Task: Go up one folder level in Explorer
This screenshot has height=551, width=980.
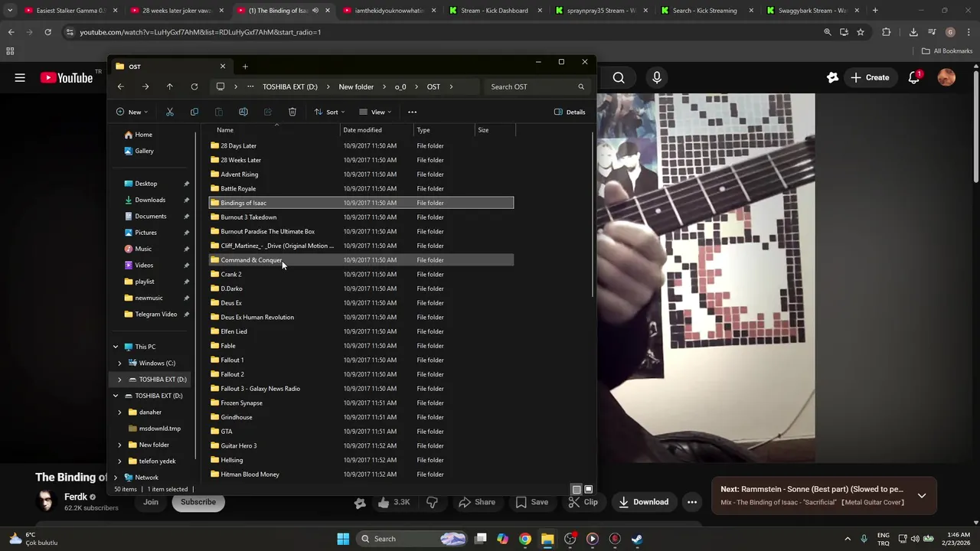Action: (169, 86)
